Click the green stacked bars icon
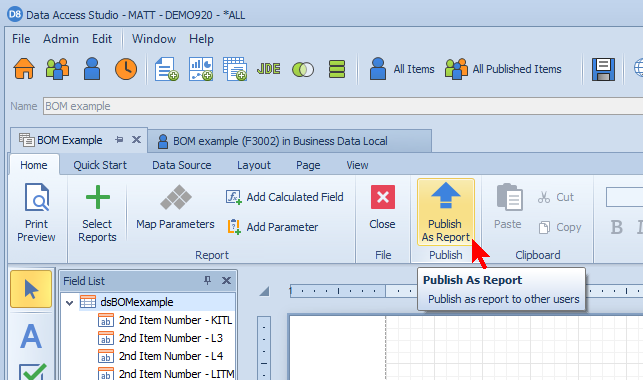The height and width of the screenshot is (380, 643). coord(337,69)
